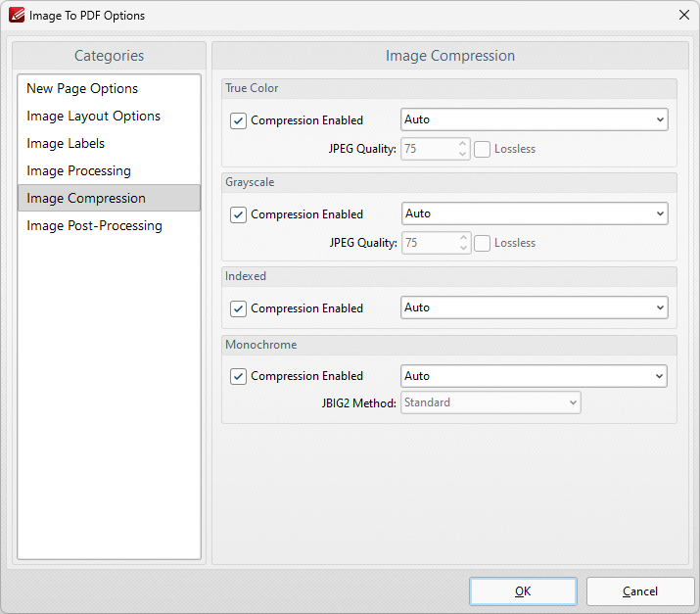Screen dimensions: 700x614
Task: Expand the Monochrome compression Auto dropdown
Action: [534, 376]
